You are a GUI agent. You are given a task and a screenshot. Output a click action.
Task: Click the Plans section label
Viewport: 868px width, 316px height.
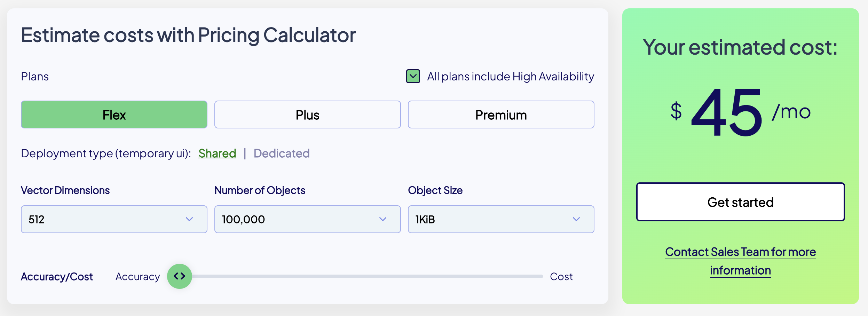[35, 76]
